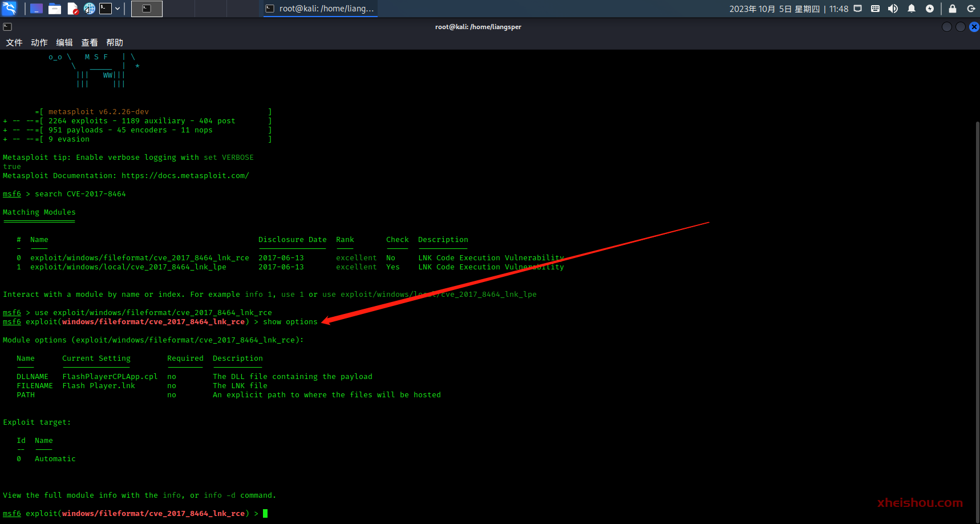Viewport: 980px width, 524px height.
Task: Click the cve_2017_8464_lnk_lpe module row
Action: (290, 267)
